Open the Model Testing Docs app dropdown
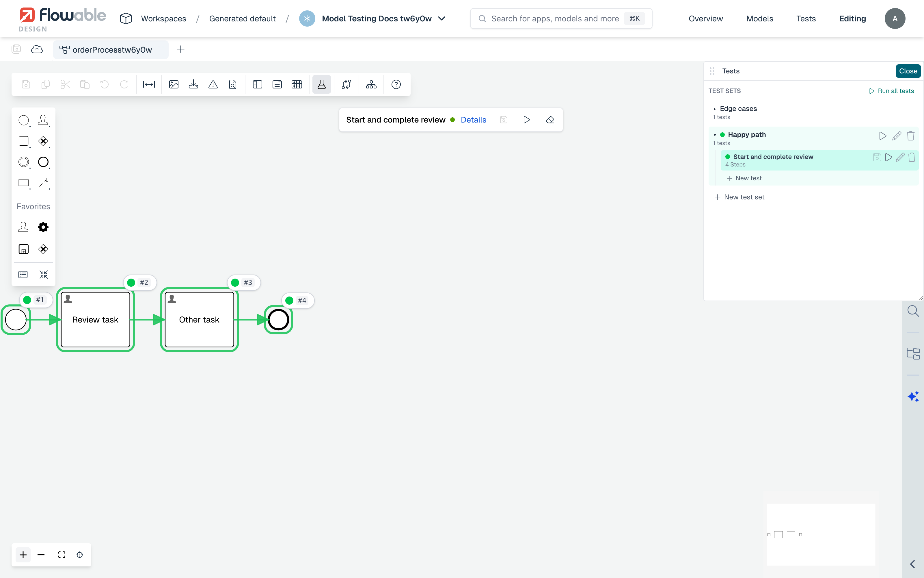Image resolution: width=924 pixels, height=578 pixels. pos(442,18)
